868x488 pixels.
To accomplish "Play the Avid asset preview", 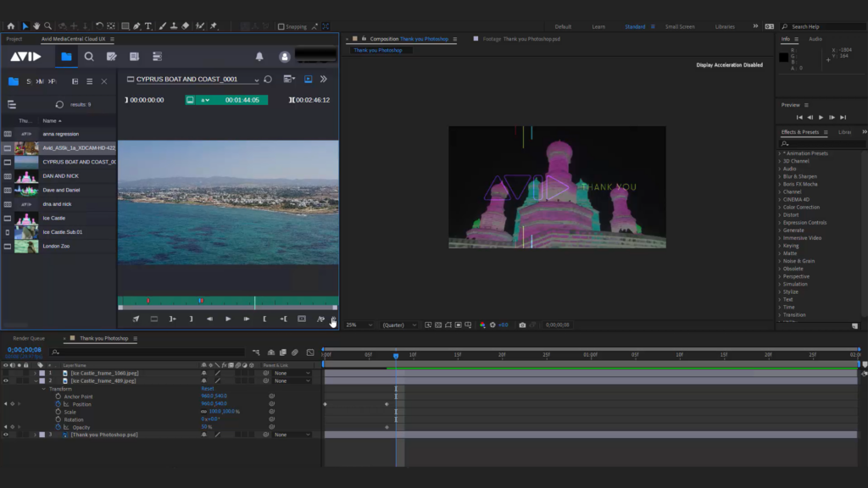I will (228, 319).
